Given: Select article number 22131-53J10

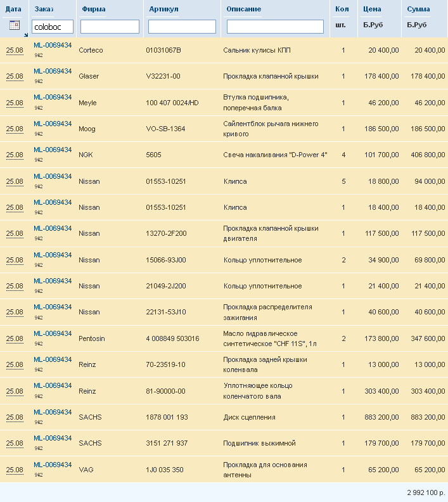Looking at the screenshot, I should 166,312.
